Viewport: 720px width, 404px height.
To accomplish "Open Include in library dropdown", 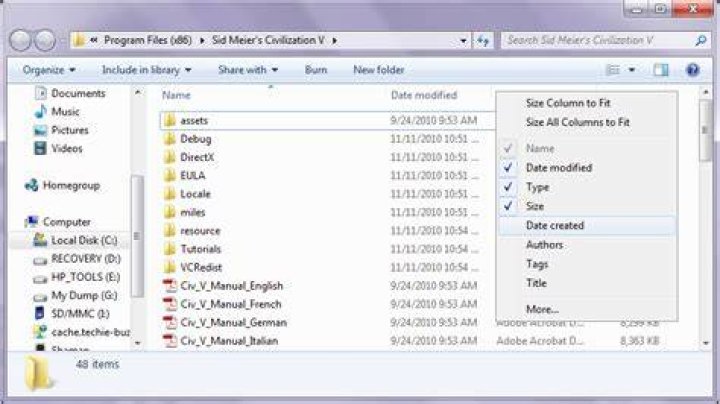I will click(146, 70).
